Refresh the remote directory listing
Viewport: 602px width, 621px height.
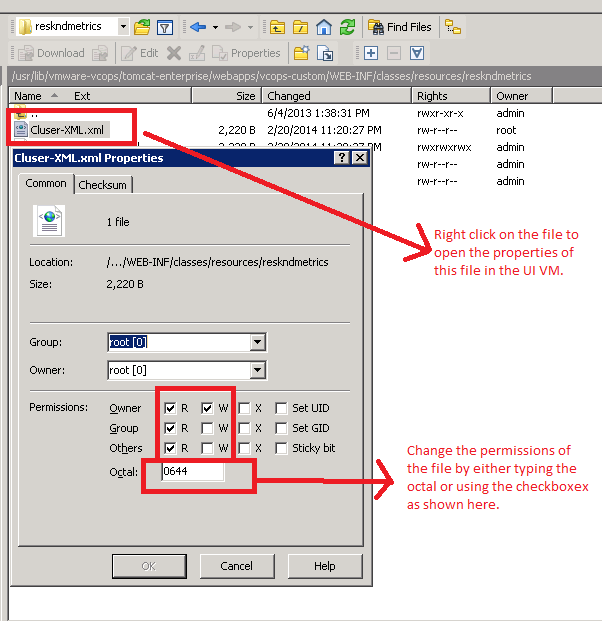click(347, 27)
